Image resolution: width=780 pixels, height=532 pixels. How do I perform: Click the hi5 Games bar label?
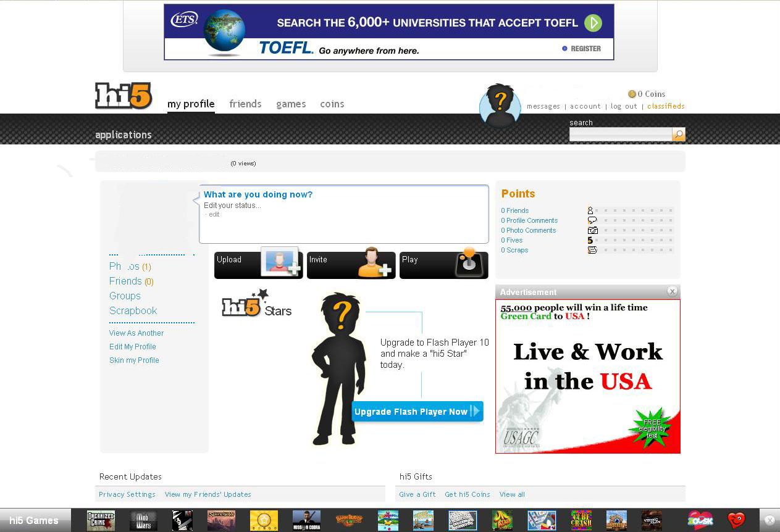(34, 520)
